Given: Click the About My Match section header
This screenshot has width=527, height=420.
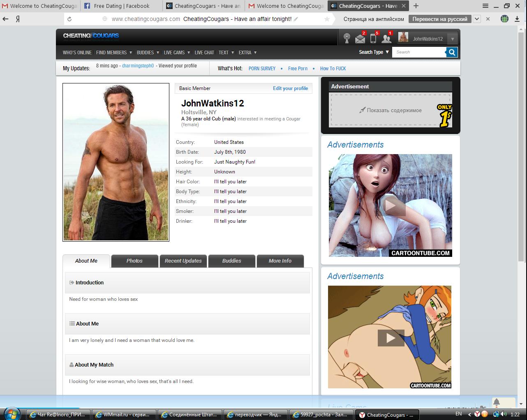Looking at the screenshot, I should (187, 365).
